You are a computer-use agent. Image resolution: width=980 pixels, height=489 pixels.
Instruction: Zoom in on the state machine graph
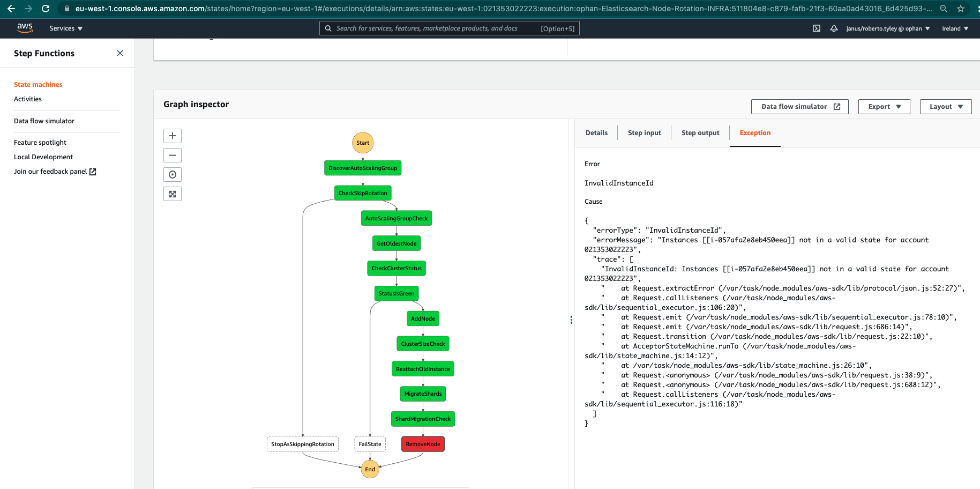[172, 136]
